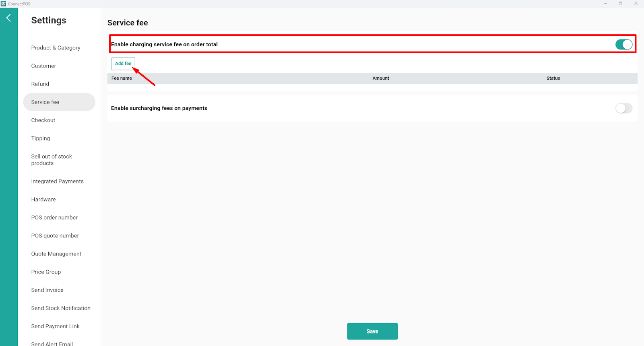
Task: Select Service fee in settings sidebar
Action: [59, 102]
